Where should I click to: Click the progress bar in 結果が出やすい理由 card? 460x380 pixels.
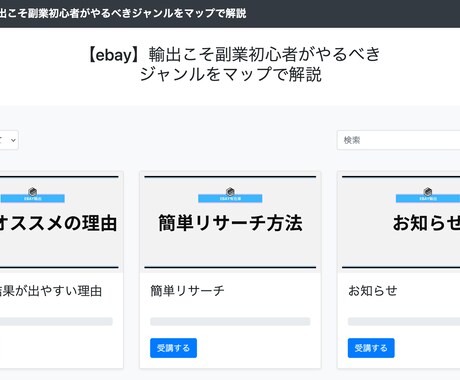pos(56,321)
